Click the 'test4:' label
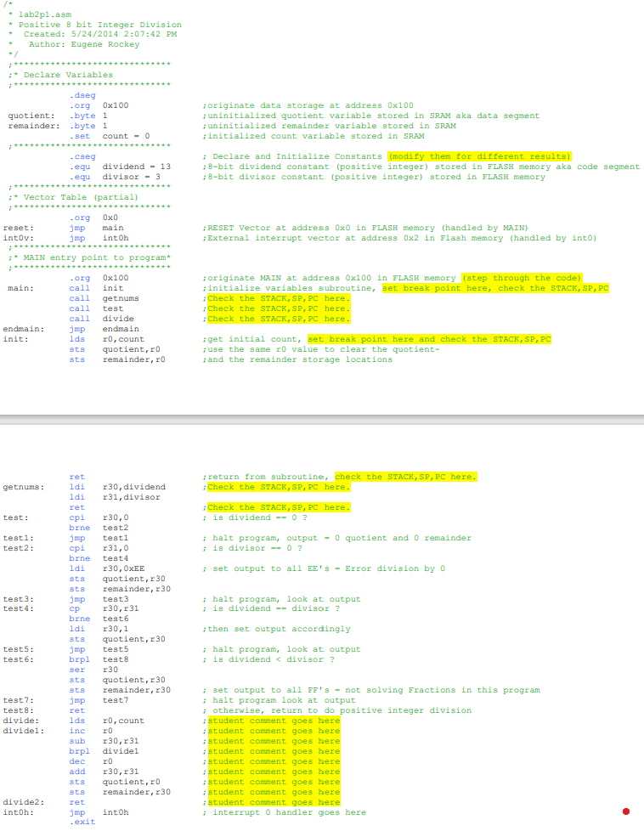Screen dimensions: 644x831 pos(18,608)
